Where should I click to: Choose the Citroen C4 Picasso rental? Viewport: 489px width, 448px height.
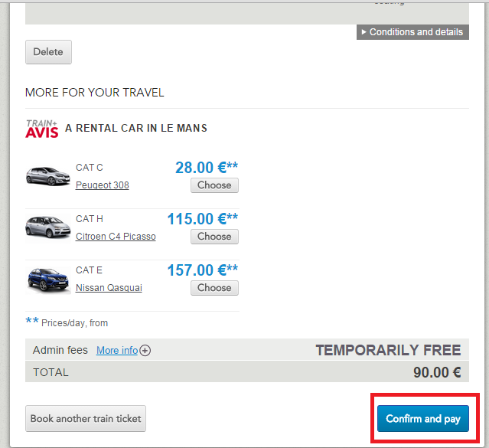tap(214, 237)
